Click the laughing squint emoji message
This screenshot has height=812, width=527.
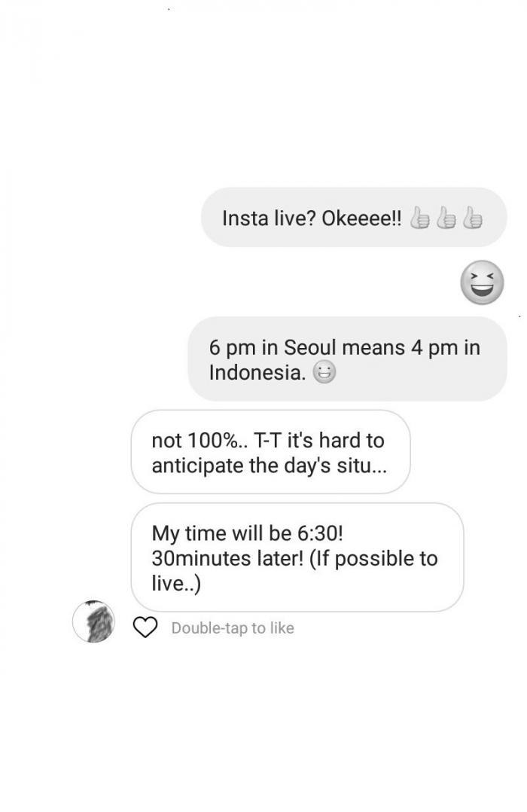click(x=482, y=282)
